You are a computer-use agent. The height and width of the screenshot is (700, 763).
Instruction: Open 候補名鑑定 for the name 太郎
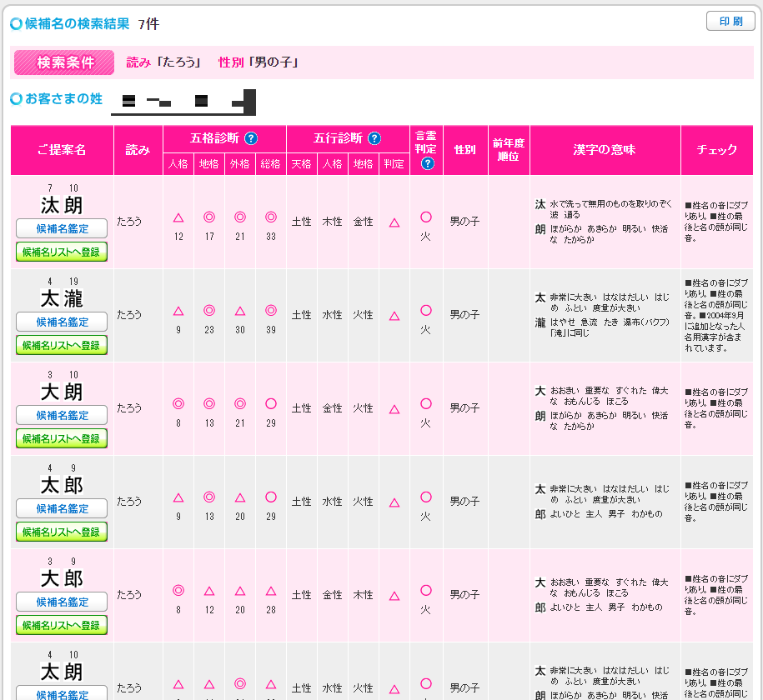[62, 509]
